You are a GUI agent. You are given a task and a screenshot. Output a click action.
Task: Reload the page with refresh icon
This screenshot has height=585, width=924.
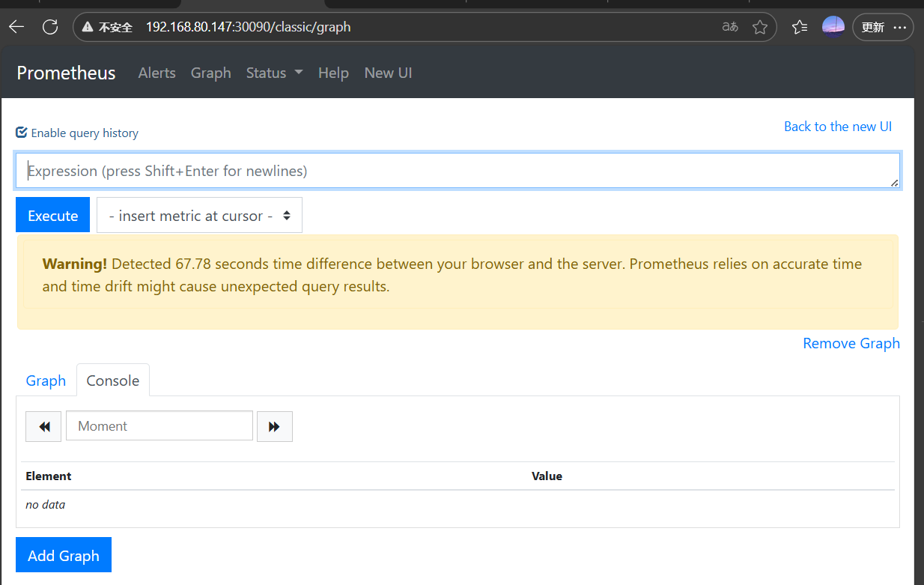click(x=50, y=27)
